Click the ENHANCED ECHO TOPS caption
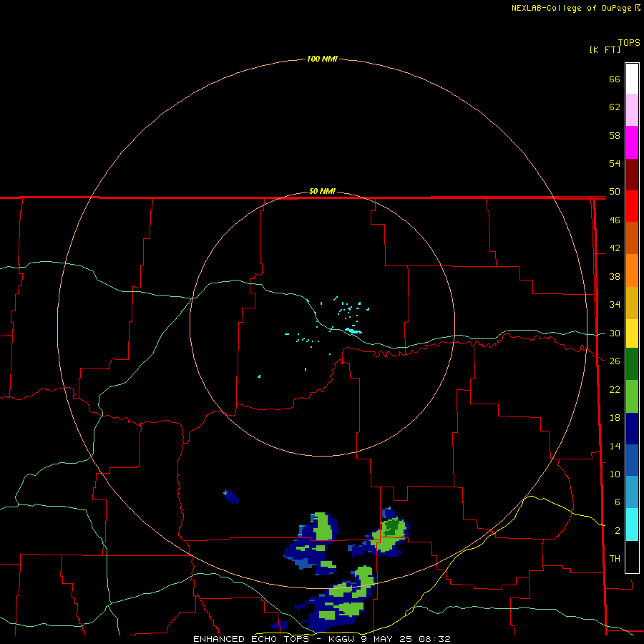 click(x=250, y=639)
